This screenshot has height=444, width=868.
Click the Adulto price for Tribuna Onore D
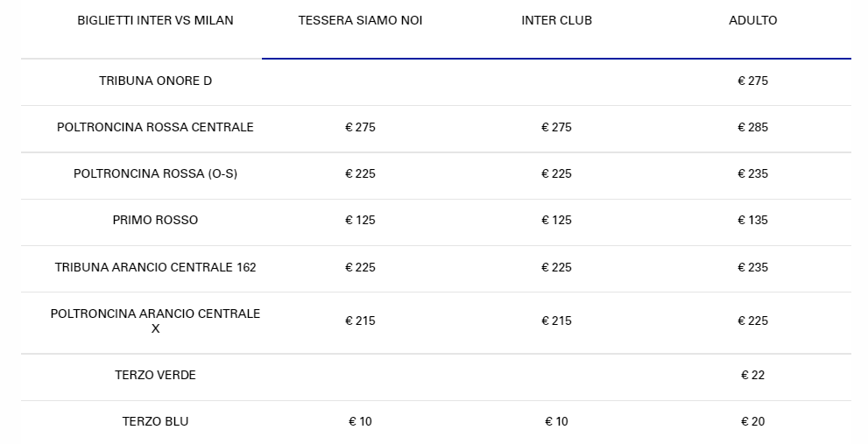(x=752, y=81)
